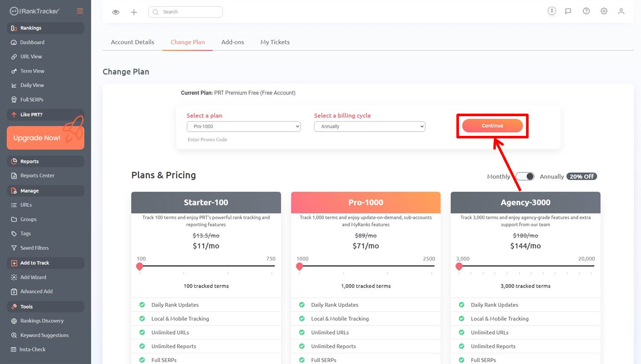Select the Pro-1000 plan header

click(366, 203)
